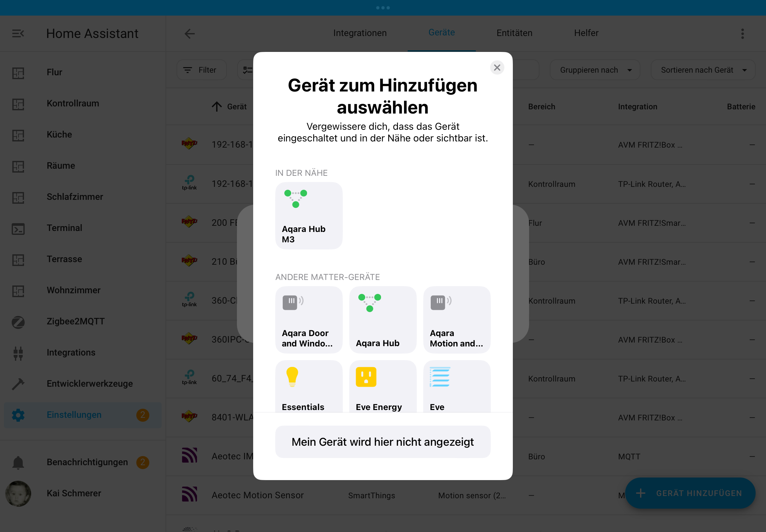Switch to the Entitäten tab
Image resolution: width=766 pixels, height=532 pixels.
pyautogui.click(x=514, y=33)
